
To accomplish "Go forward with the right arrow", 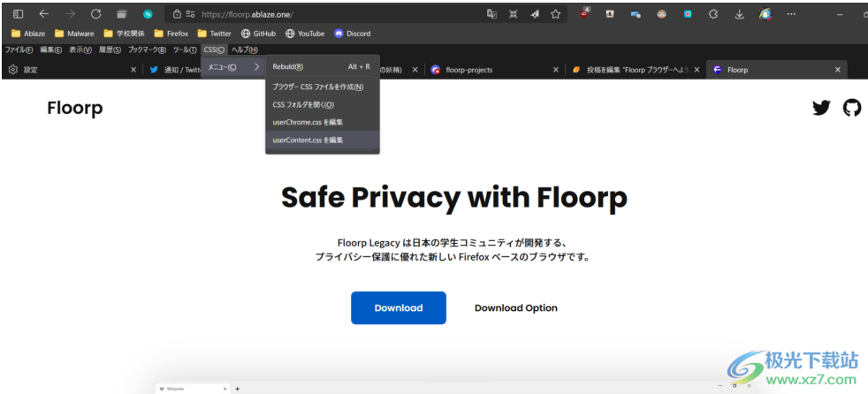I will point(71,14).
